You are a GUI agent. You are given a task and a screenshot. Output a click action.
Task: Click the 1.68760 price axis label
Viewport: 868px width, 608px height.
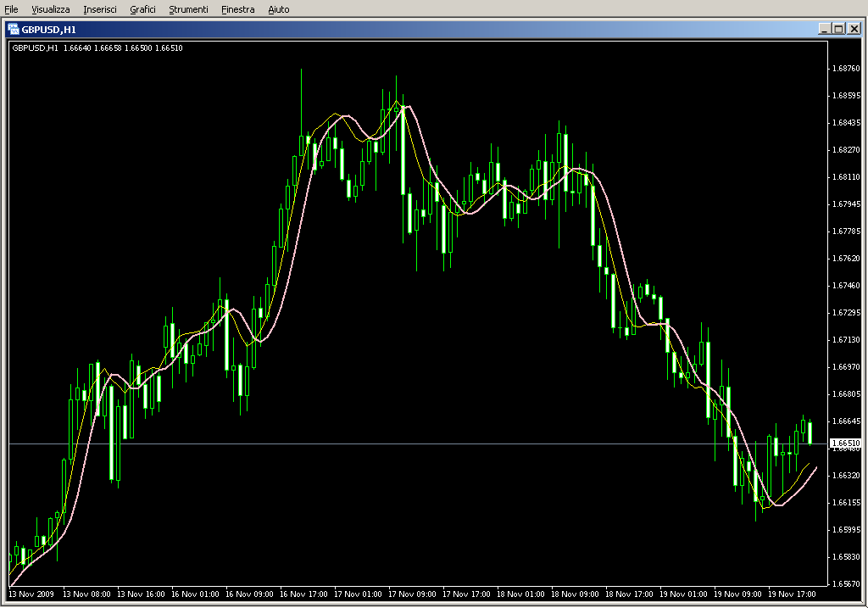coord(847,69)
